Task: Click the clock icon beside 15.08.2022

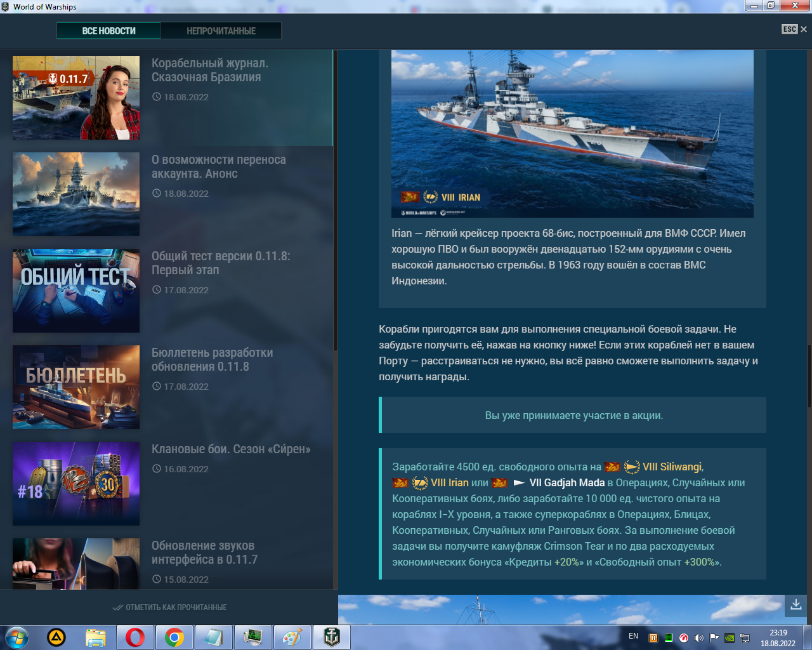Action: tap(156, 579)
